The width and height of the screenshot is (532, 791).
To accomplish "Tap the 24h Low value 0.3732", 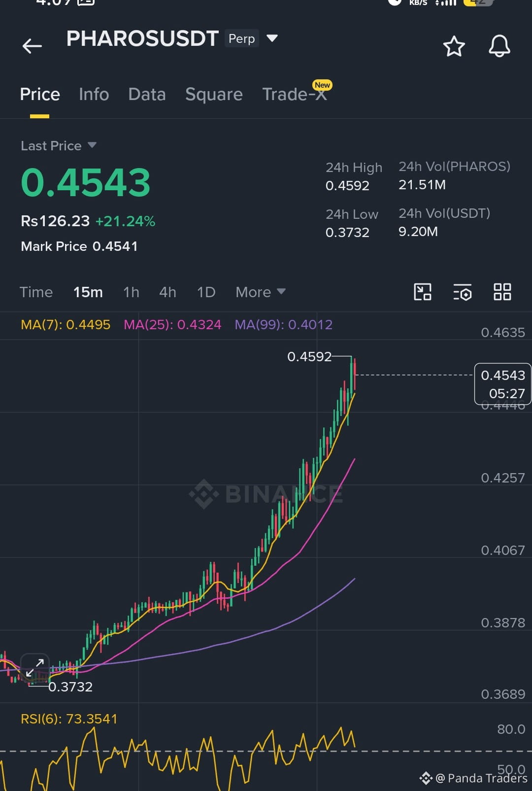I will [347, 233].
